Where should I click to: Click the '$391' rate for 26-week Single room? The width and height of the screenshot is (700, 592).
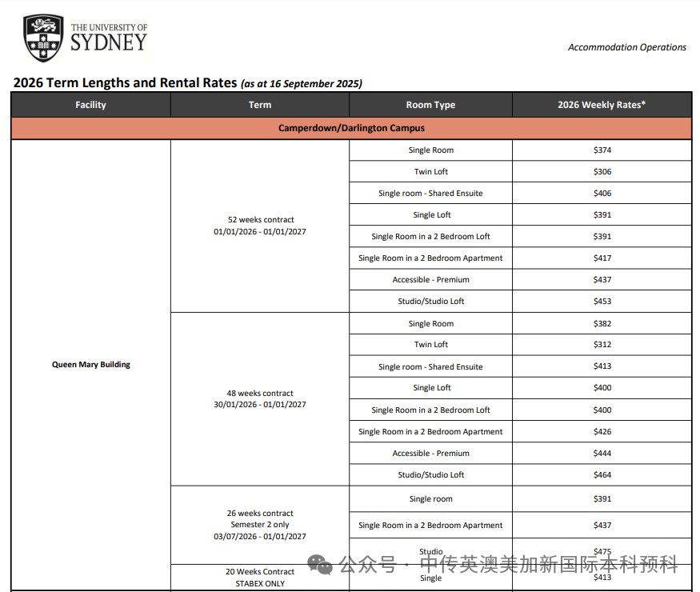point(602,498)
